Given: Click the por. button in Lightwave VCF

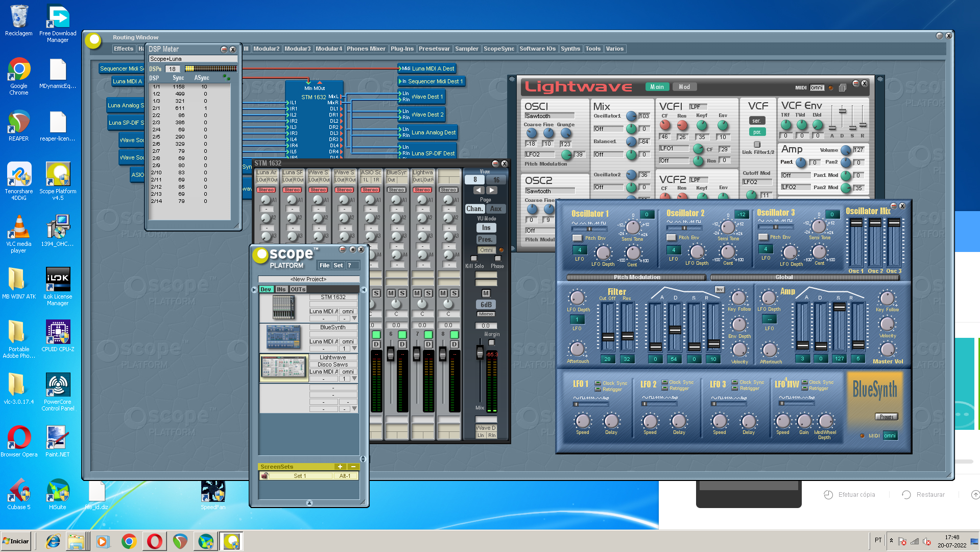Looking at the screenshot, I should pyautogui.click(x=757, y=132).
